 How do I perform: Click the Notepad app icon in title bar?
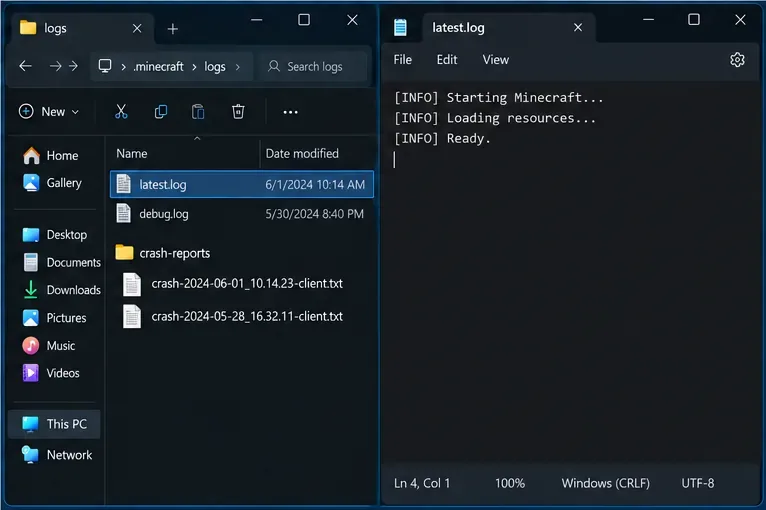(400, 27)
